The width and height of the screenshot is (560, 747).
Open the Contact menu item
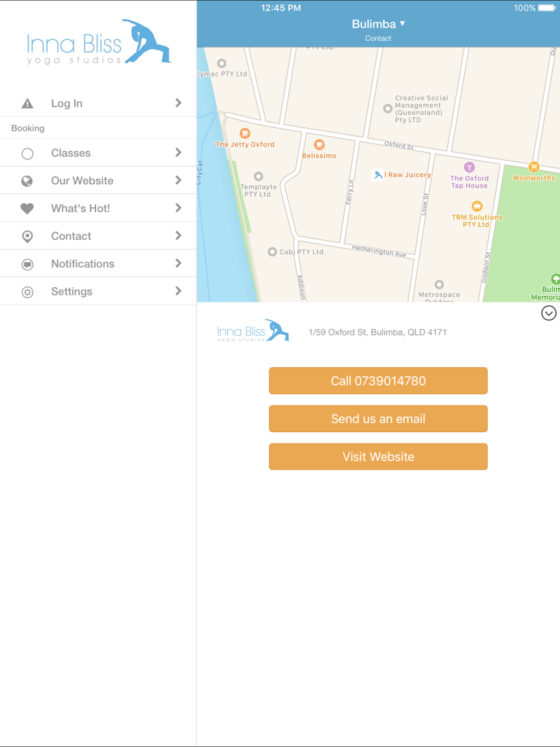[x=98, y=236]
